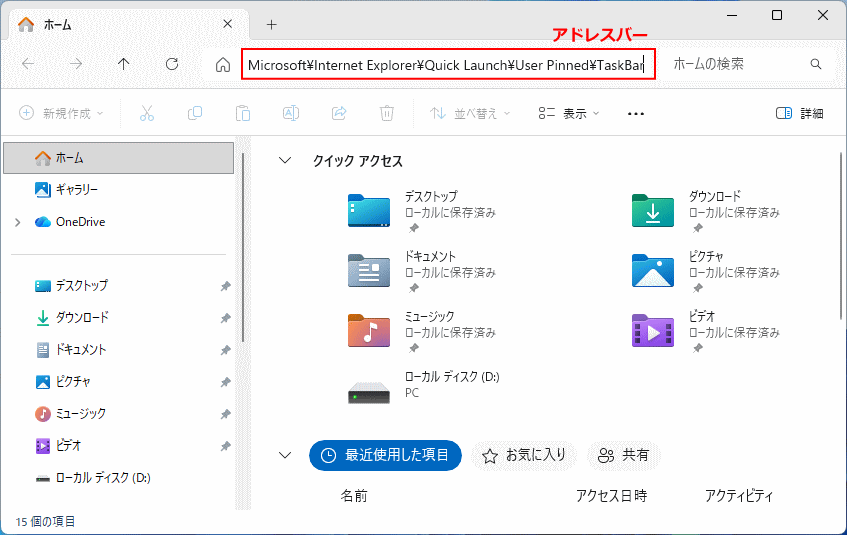Open the 並べ替え sort dropdown
847x535 pixels.
tap(470, 113)
